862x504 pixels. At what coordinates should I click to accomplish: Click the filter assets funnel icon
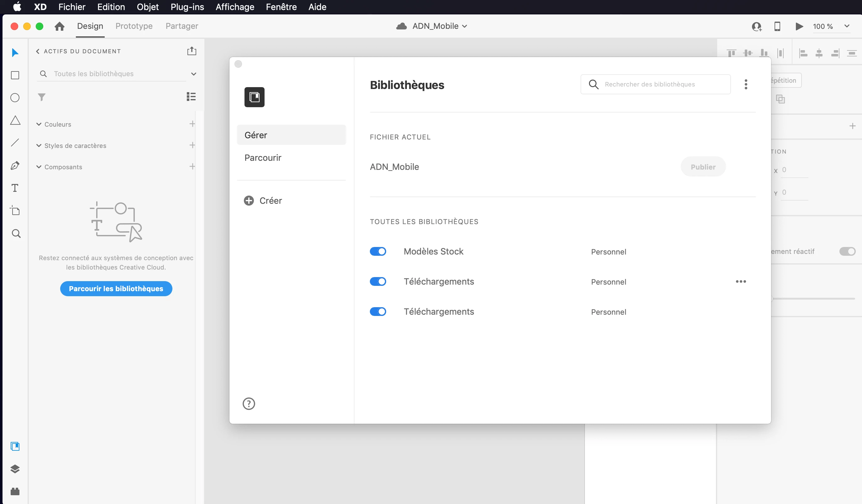(41, 97)
